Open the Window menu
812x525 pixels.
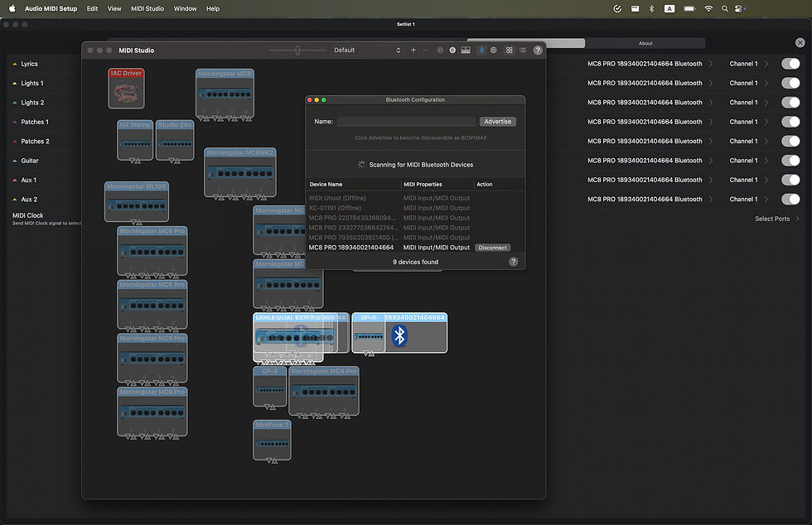(x=185, y=9)
